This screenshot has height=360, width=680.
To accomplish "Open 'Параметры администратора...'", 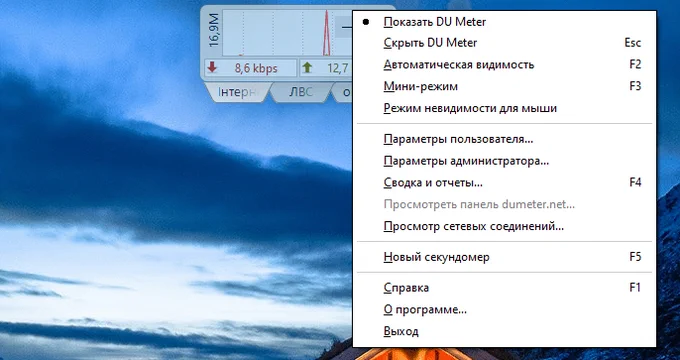I will point(504,161).
